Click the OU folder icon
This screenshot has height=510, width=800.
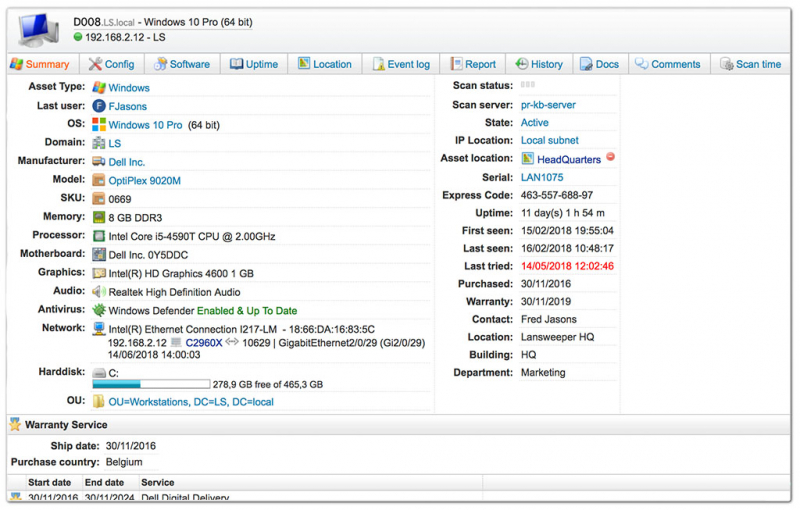(x=99, y=402)
